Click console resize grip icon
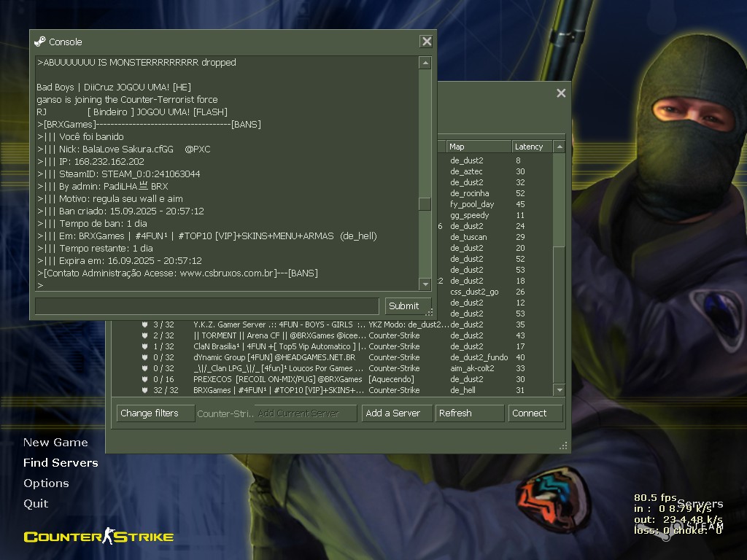Image resolution: width=747 pixels, height=560 pixels. [429, 312]
